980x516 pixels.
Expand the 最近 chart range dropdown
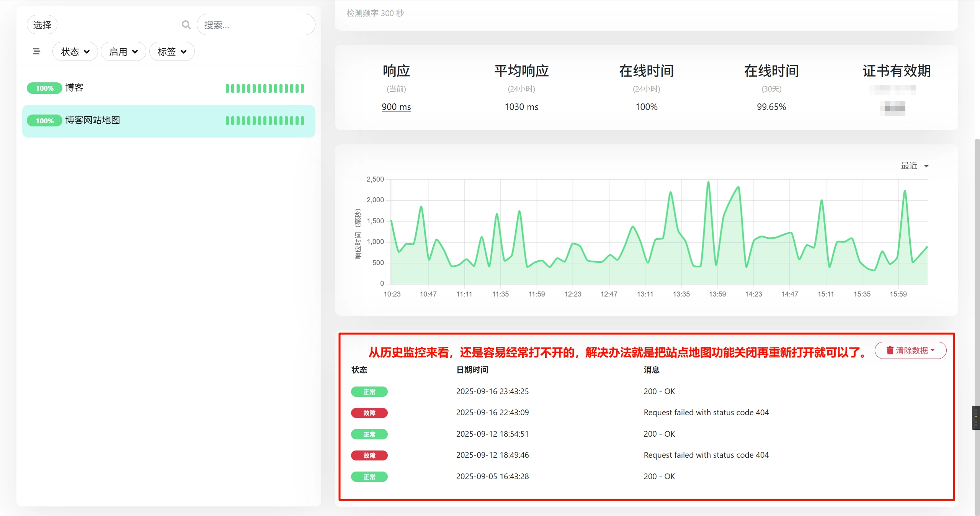[915, 165]
